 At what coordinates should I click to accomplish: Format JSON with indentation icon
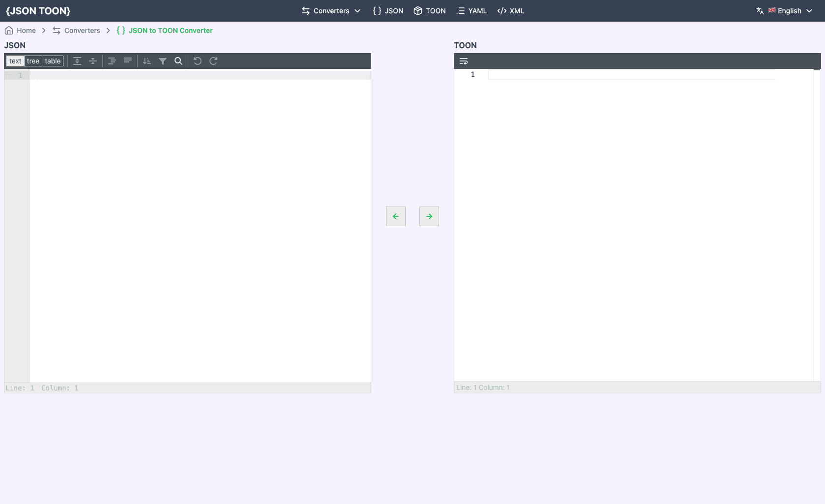coord(112,61)
